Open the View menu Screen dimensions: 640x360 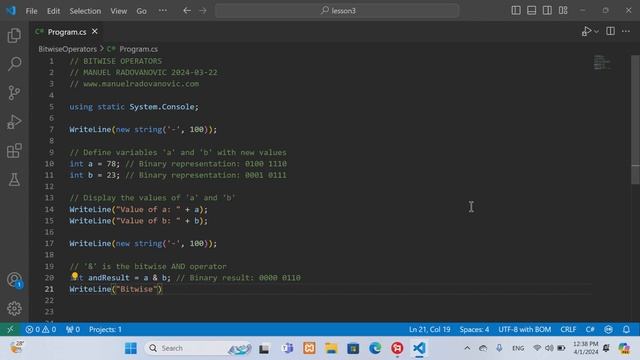[x=119, y=11]
